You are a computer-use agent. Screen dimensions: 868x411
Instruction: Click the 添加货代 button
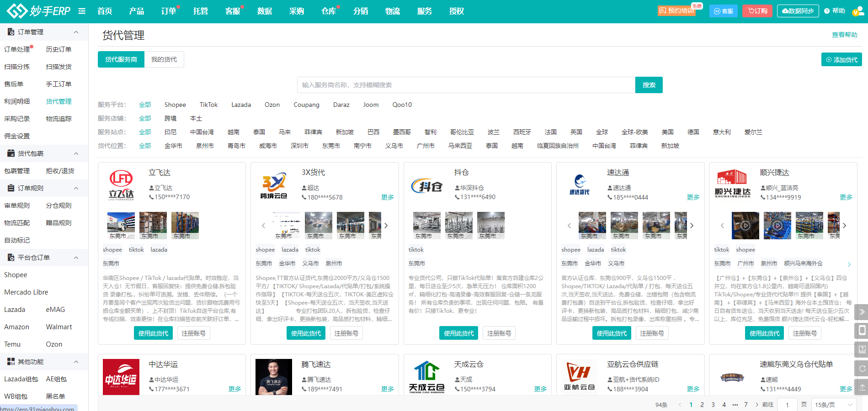[x=841, y=60]
